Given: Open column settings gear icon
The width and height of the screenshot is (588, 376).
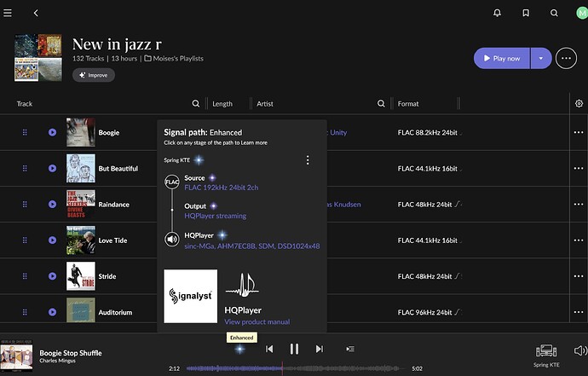Looking at the screenshot, I should [579, 103].
